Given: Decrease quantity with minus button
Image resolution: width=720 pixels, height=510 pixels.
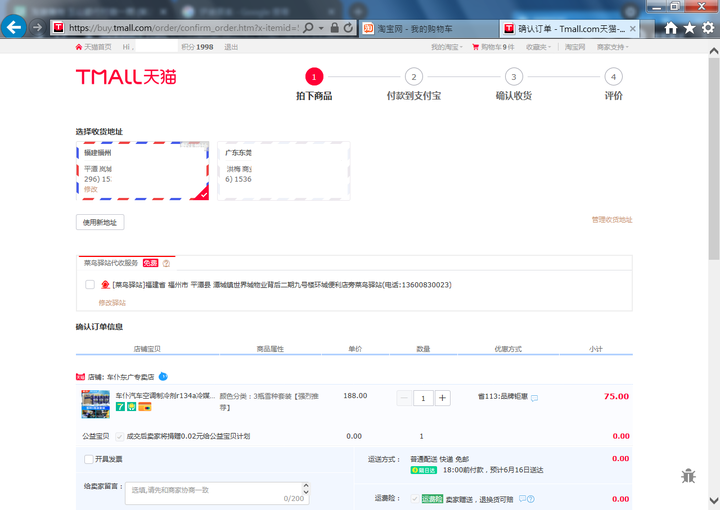Looking at the screenshot, I should pos(404,398).
